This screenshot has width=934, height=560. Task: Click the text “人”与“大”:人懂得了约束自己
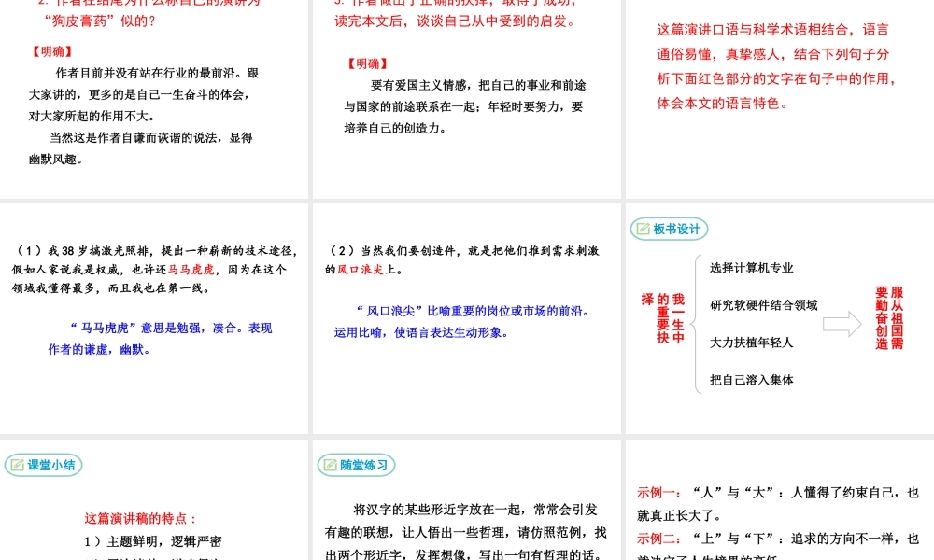(806, 493)
